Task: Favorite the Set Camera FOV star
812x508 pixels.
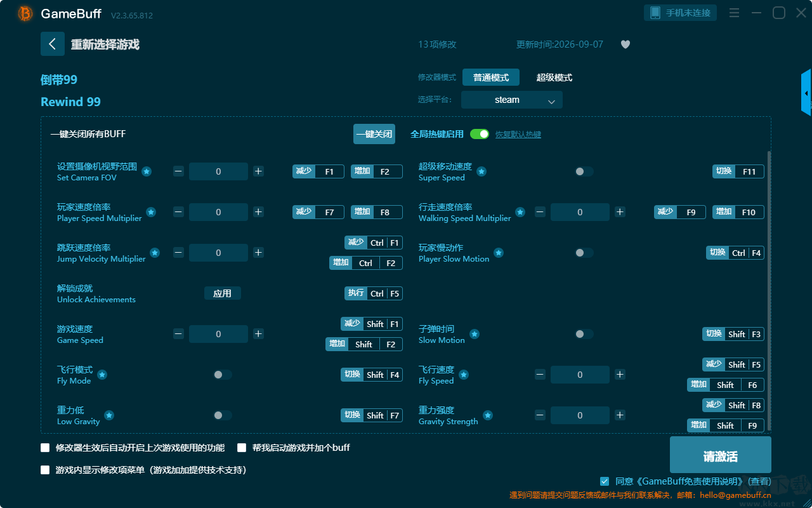Action: point(147,171)
